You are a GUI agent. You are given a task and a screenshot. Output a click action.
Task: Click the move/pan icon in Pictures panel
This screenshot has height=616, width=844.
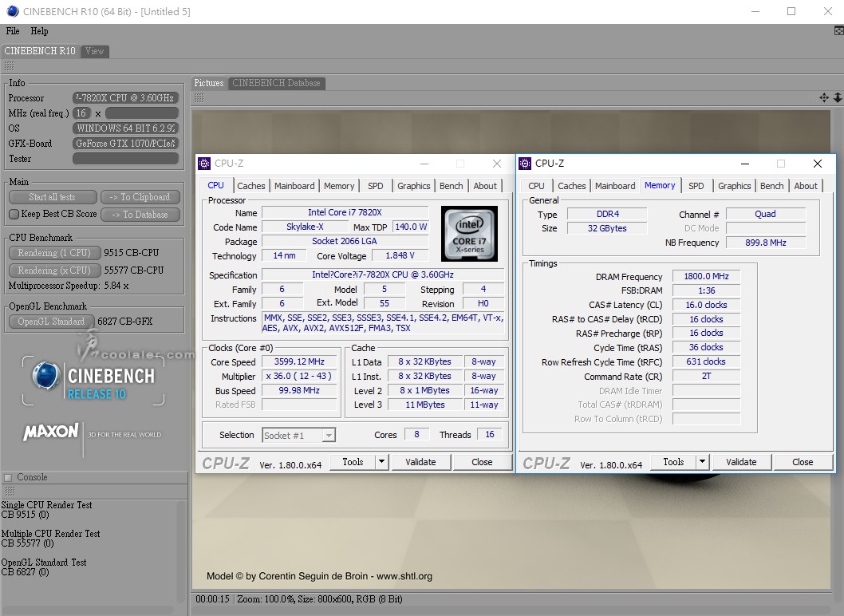point(823,97)
